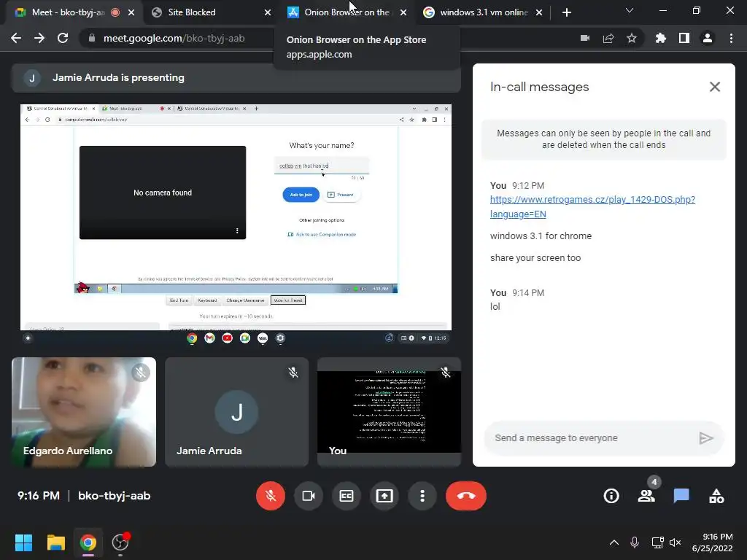Open OBS Studio from the taskbar

(x=120, y=542)
